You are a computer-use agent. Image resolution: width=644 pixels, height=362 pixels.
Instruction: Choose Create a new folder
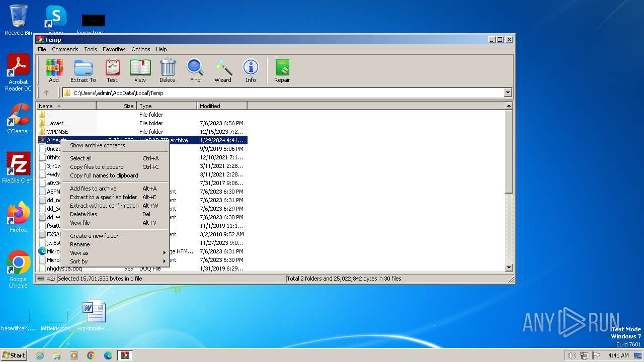click(x=115, y=236)
